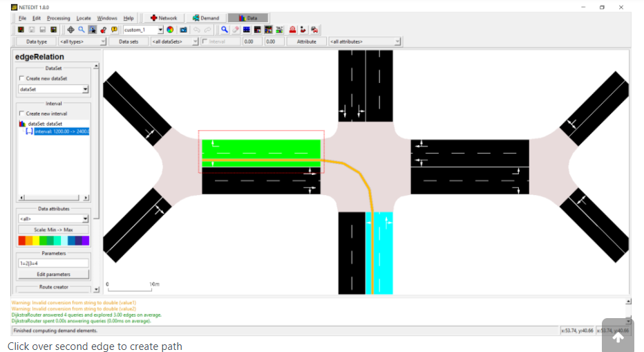Click the Parameters text field

point(53,263)
